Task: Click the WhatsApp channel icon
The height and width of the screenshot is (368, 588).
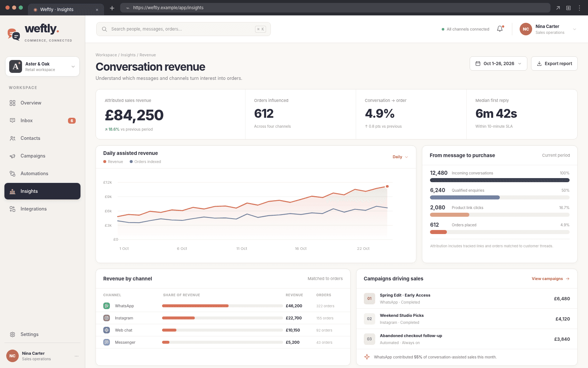Action: (107, 306)
